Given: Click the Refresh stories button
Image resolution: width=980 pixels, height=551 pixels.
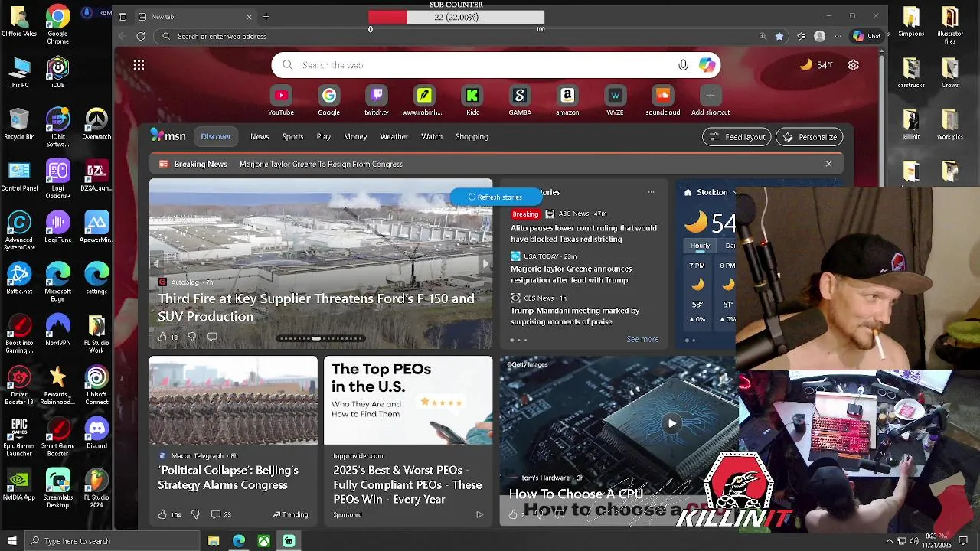Looking at the screenshot, I should pyautogui.click(x=495, y=197).
